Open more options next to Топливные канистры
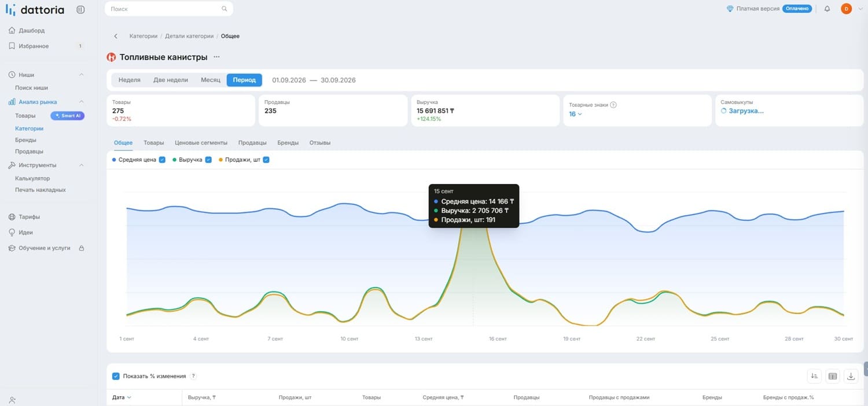Screen dimensions: 868x406 pyautogui.click(x=216, y=57)
